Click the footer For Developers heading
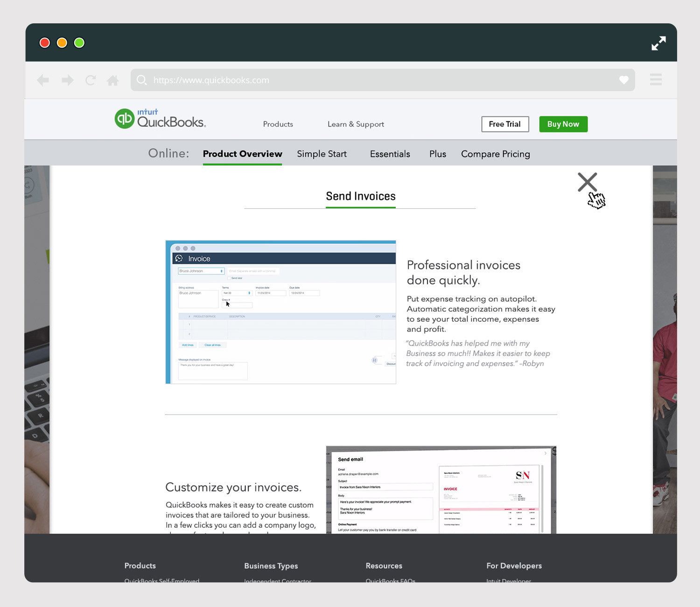 (x=514, y=565)
